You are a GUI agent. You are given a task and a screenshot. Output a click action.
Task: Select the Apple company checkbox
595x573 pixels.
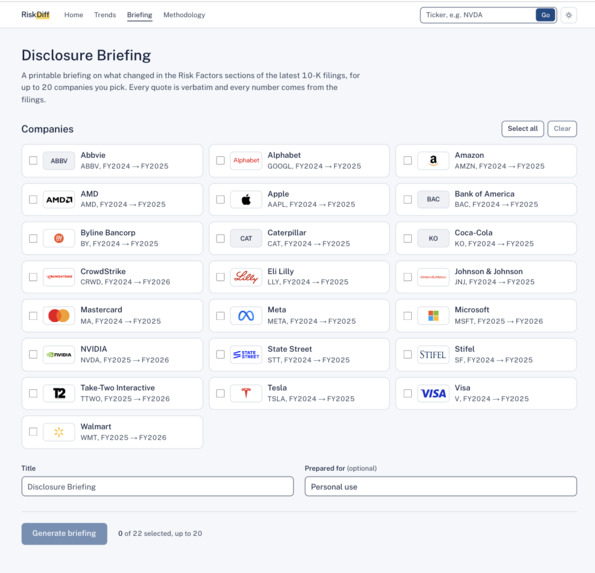(x=220, y=200)
